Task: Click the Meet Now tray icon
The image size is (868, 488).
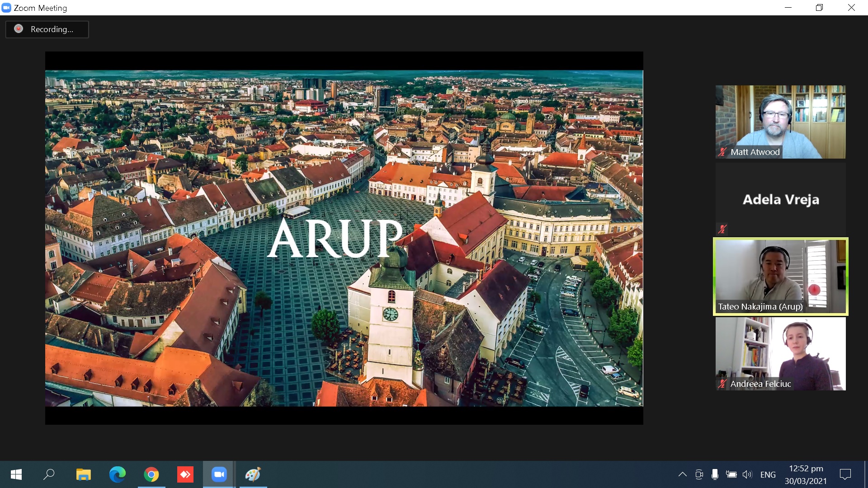Action: 699,474
